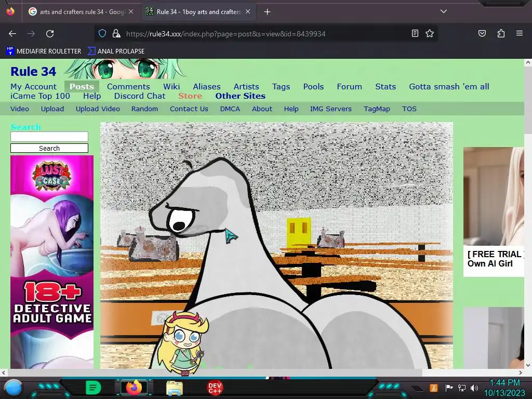Go to the Wiki page
The height and width of the screenshot is (399, 532).
point(171,87)
